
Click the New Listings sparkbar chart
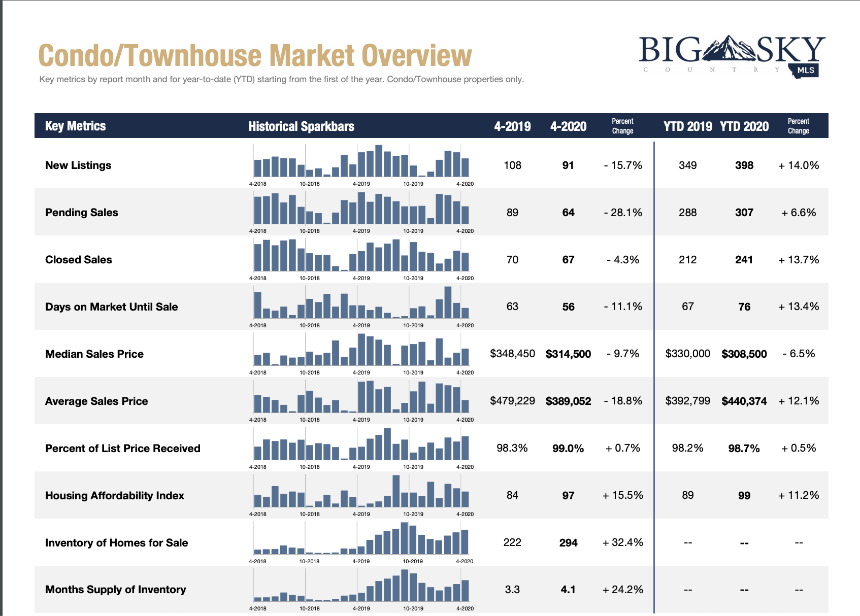[x=361, y=161]
